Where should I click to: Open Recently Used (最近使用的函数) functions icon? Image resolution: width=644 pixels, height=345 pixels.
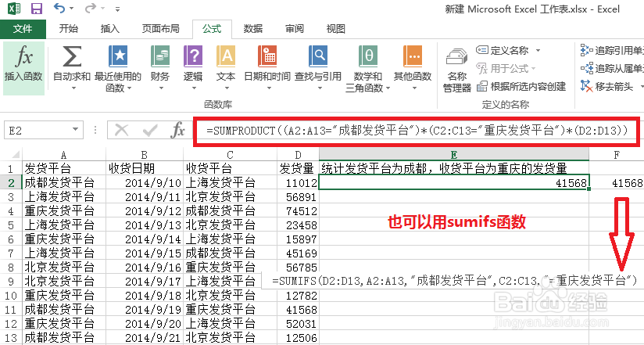[118, 57]
